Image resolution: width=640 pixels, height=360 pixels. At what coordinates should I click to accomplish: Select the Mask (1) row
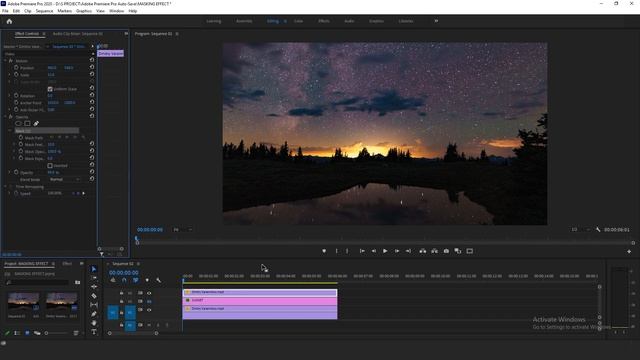pos(47,131)
